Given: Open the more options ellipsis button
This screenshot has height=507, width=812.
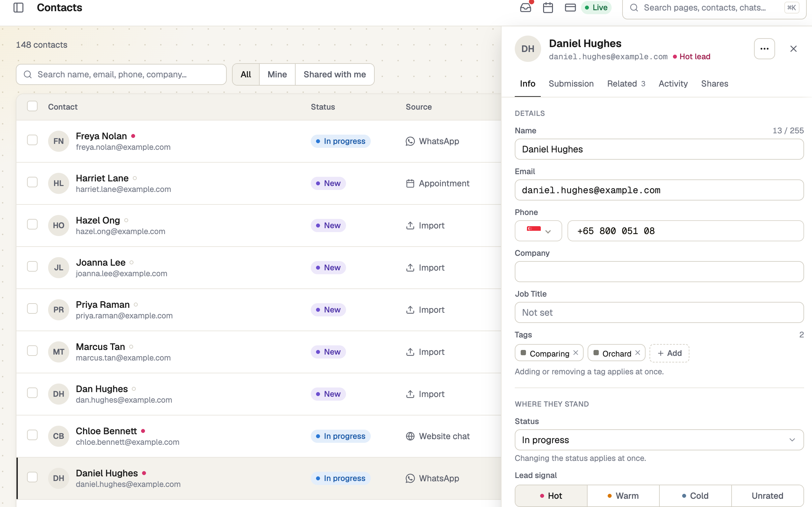Looking at the screenshot, I should pyautogui.click(x=764, y=49).
